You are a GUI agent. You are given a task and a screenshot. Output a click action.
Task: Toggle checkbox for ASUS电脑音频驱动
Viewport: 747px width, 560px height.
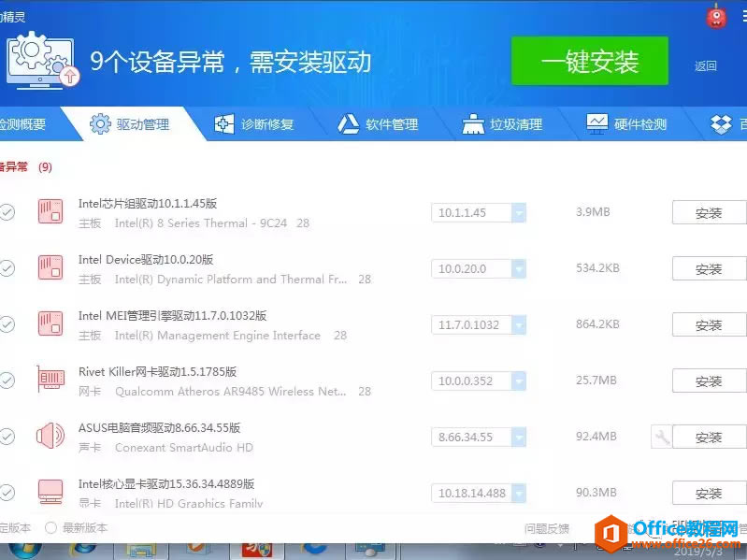coord(7,437)
